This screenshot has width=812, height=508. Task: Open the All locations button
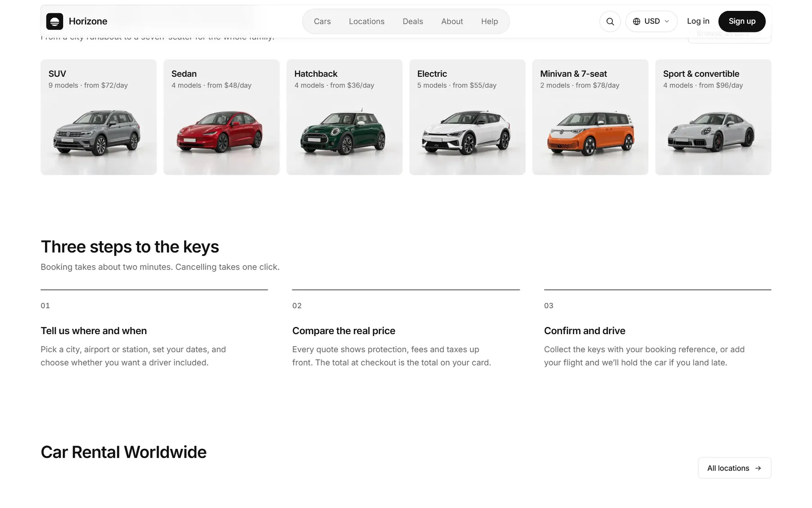pos(734,468)
